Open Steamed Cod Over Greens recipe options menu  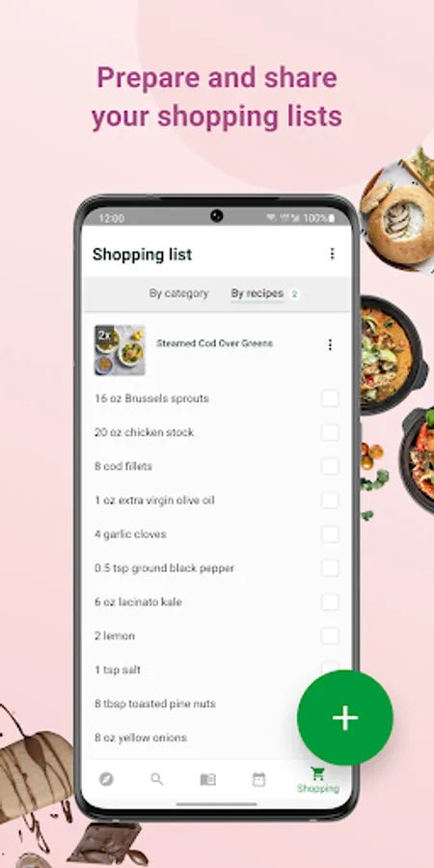(330, 345)
